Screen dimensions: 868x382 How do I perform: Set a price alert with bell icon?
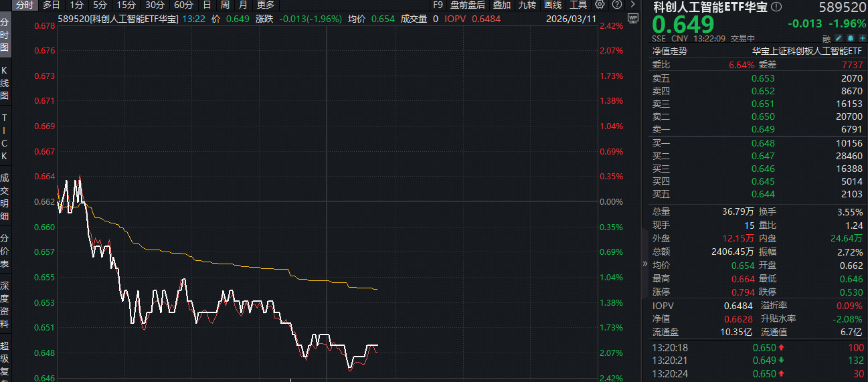click(850, 38)
